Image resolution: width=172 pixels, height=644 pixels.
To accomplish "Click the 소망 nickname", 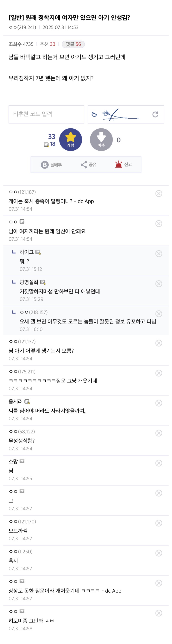I will [x=13, y=461].
